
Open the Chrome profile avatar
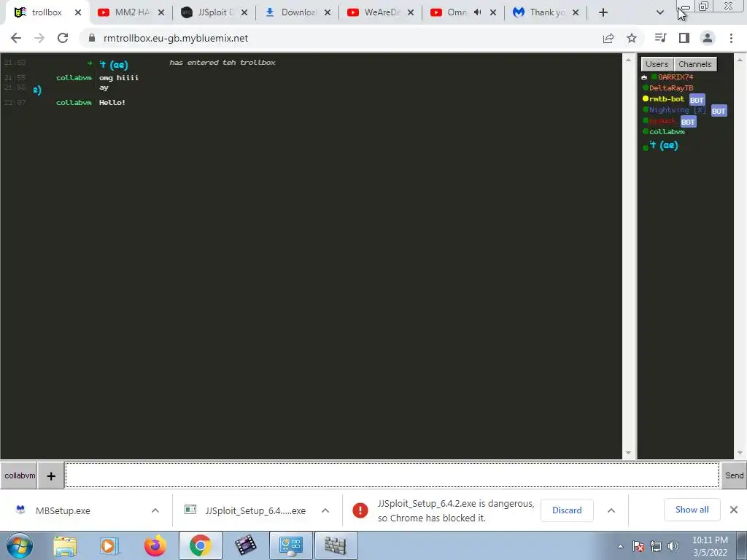[708, 38]
